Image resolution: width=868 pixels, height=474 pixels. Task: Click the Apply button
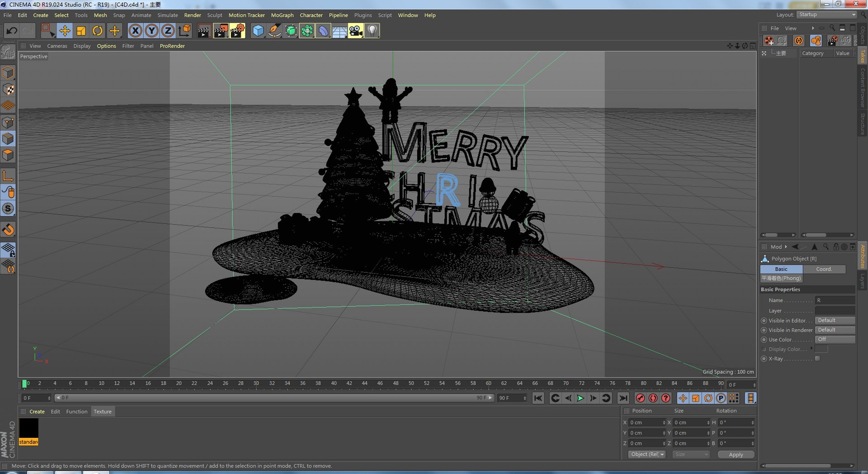tap(736, 455)
